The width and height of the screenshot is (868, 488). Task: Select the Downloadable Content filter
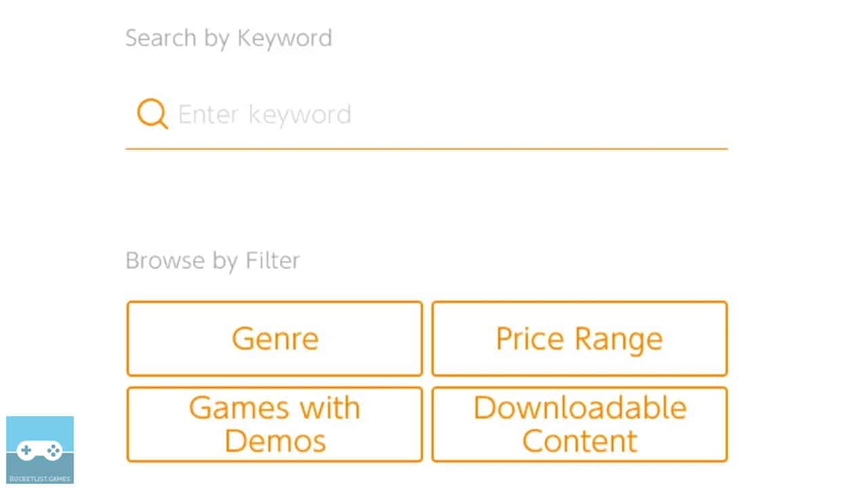point(579,424)
